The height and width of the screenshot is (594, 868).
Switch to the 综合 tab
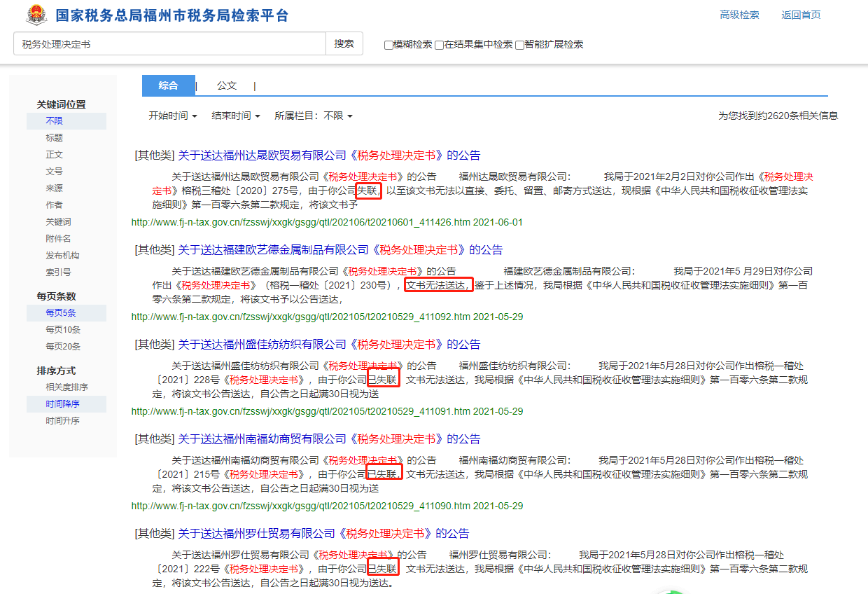pyautogui.click(x=168, y=85)
